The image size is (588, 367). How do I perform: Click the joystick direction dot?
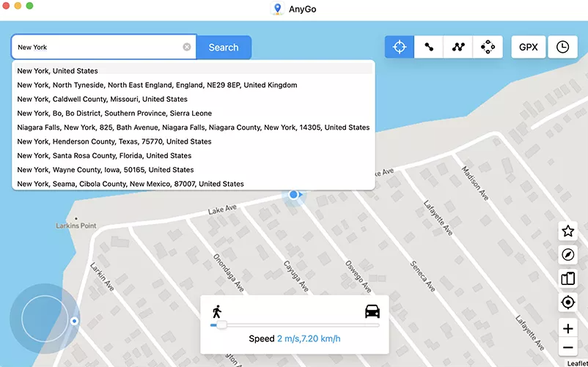pos(74,321)
